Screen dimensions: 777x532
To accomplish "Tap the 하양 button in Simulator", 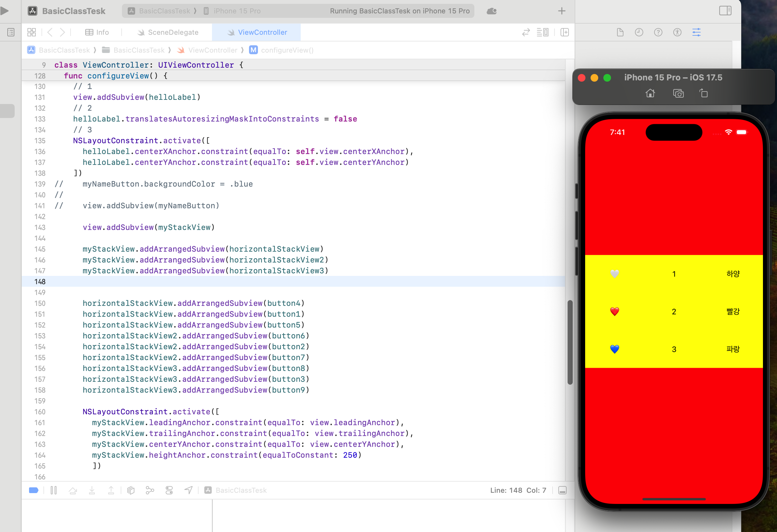I will [733, 274].
